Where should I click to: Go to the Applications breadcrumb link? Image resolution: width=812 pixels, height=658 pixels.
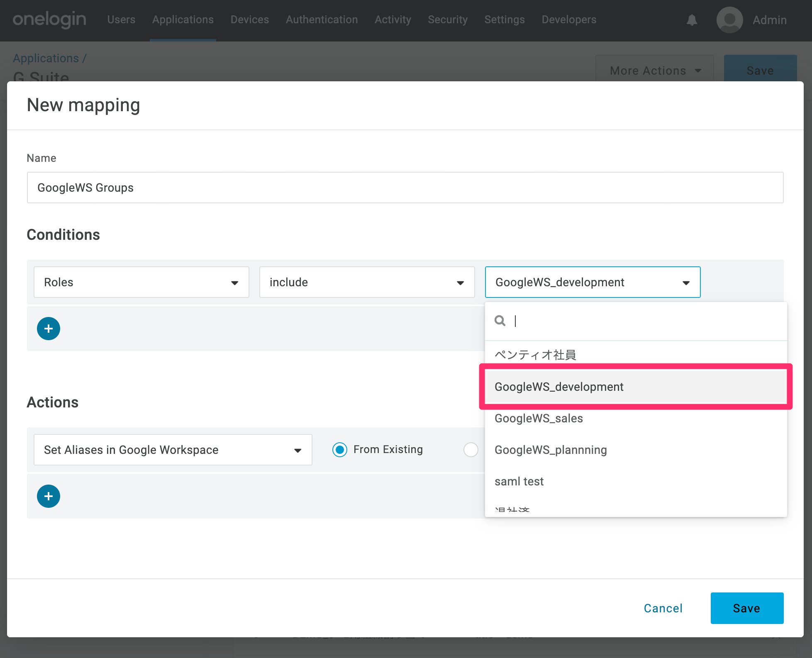pyautogui.click(x=46, y=58)
